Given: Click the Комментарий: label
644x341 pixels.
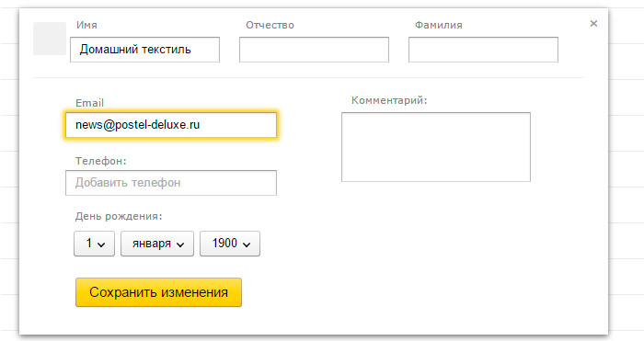Looking at the screenshot, I should 389,100.
